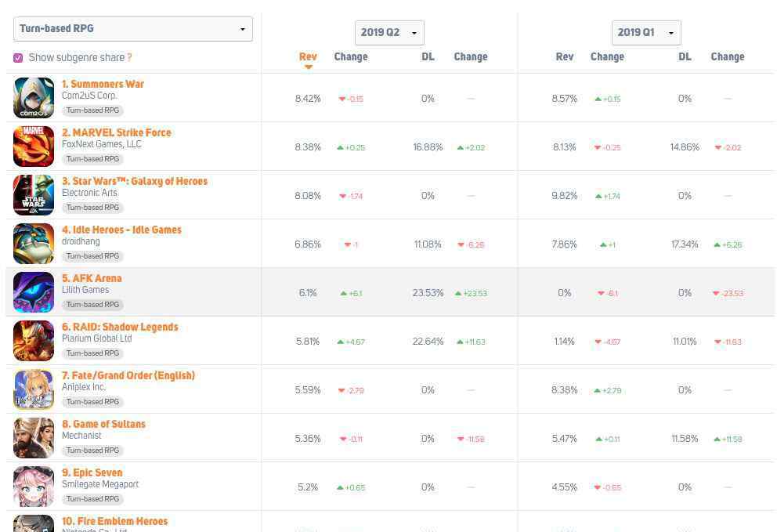777x532 pixels.
Task: Click the publisher name Plarium Global Ltd
Action: tap(96, 338)
